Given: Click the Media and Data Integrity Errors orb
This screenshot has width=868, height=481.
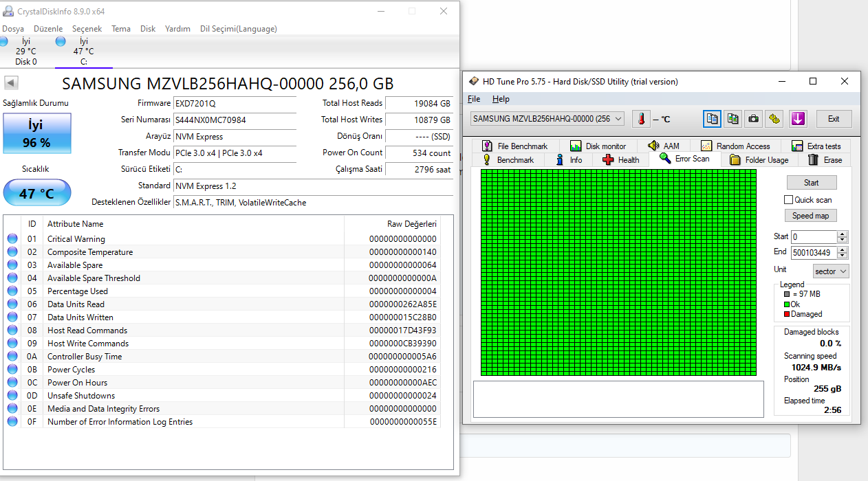Looking at the screenshot, I should (12, 409).
